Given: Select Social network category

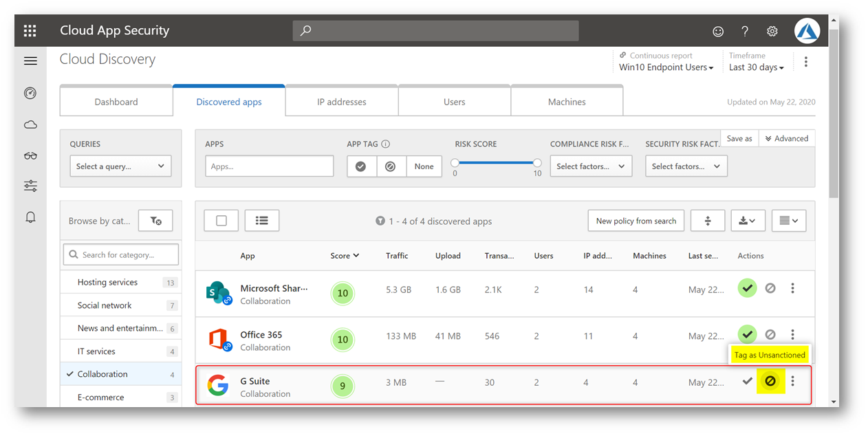Looking at the screenshot, I should point(121,305).
